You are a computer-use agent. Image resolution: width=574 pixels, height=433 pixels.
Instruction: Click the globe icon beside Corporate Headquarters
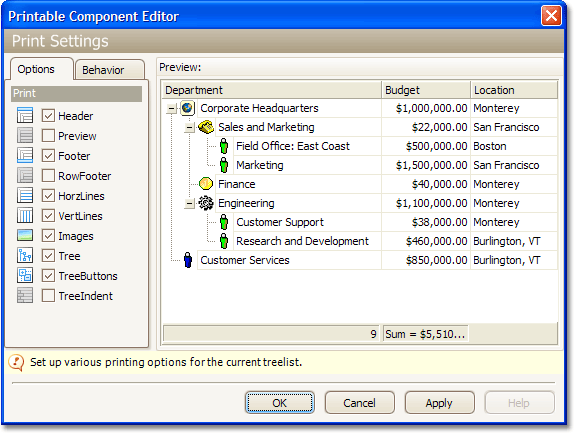tap(187, 108)
